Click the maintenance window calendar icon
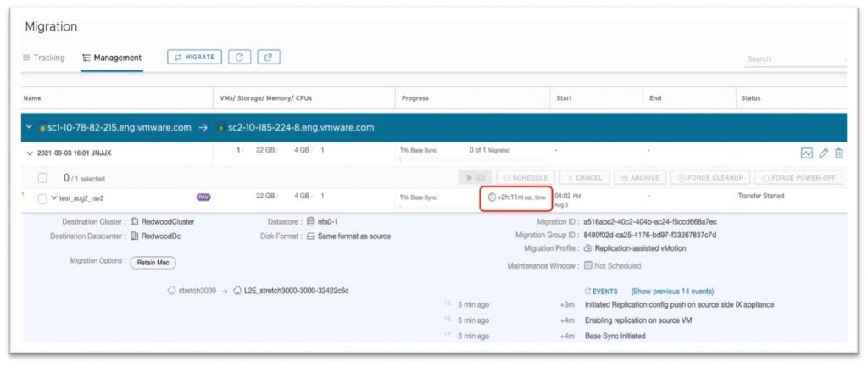Viewport: 868px width, 367px height. click(x=588, y=265)
